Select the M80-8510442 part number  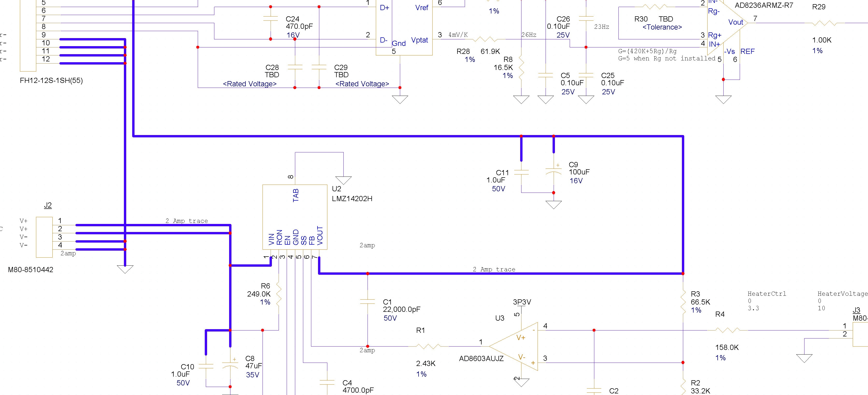tap(31, 270)
